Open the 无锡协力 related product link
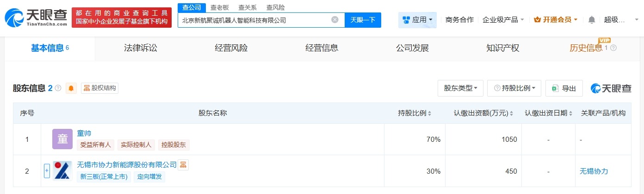 [594, 171]
